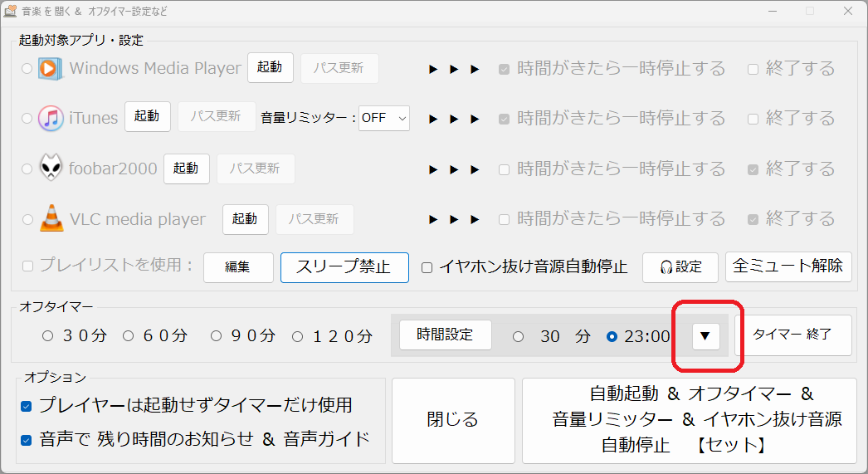Toggle 終了する checkbox in foobar2000 row
This screenshot has height=474, width=868.
[753, 169]
